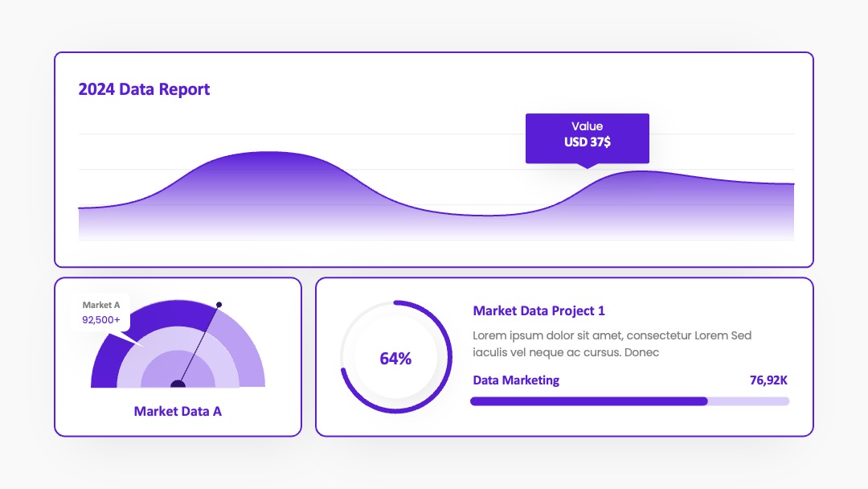Click the Lorem ipsum description paragraph

click(612, 343)
